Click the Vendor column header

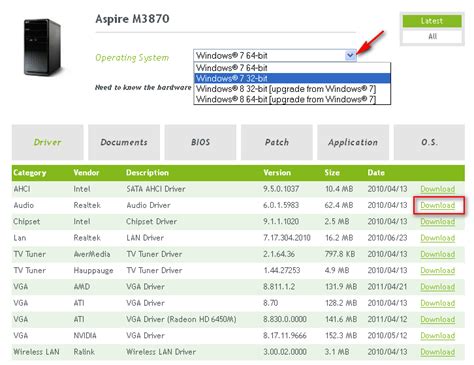(86, 173)
